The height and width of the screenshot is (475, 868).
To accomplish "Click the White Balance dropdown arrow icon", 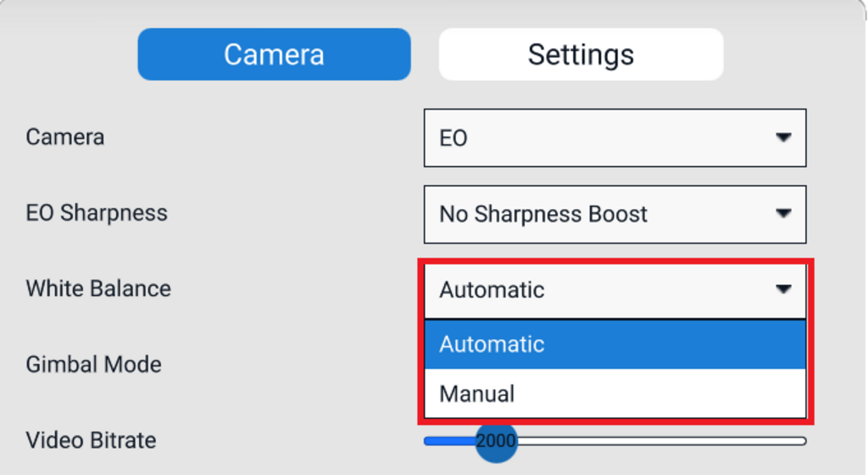I will (x=783, y=289).
